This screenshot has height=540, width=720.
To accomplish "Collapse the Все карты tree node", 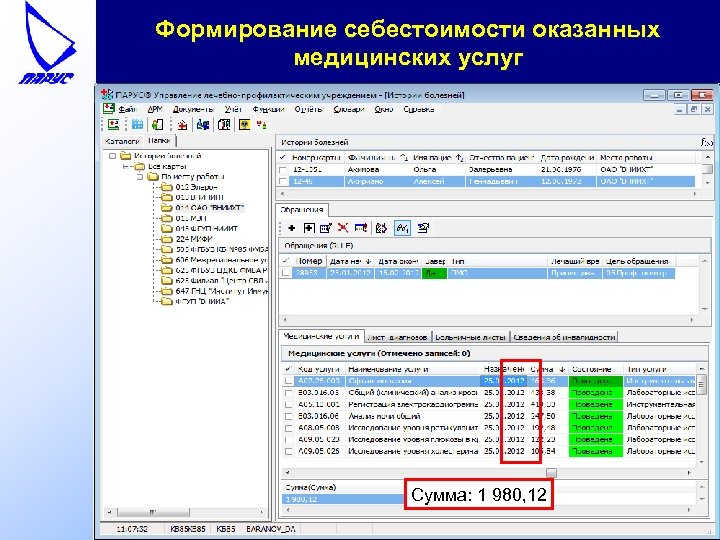I will 127,166.
